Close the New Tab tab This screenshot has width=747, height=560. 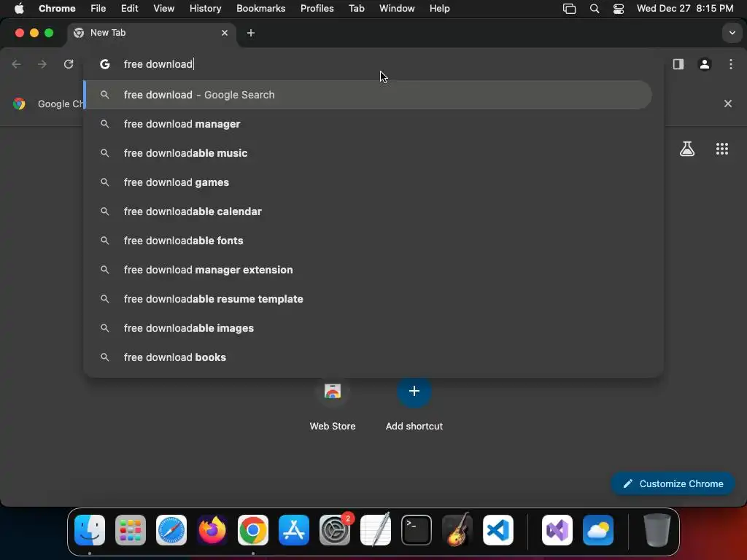pos(225,33)
